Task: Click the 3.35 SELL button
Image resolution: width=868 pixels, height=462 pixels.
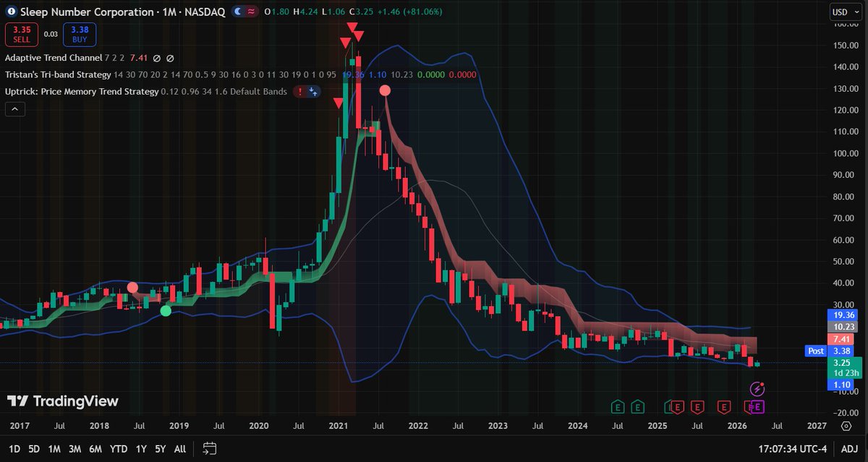Action: [x=21, y=33]
